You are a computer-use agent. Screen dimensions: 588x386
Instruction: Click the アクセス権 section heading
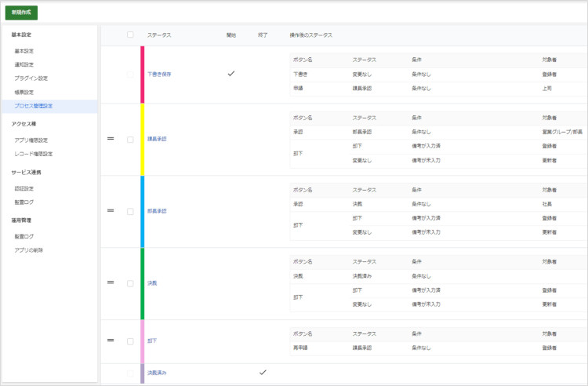pyautogui.click(x=24, y=124)
